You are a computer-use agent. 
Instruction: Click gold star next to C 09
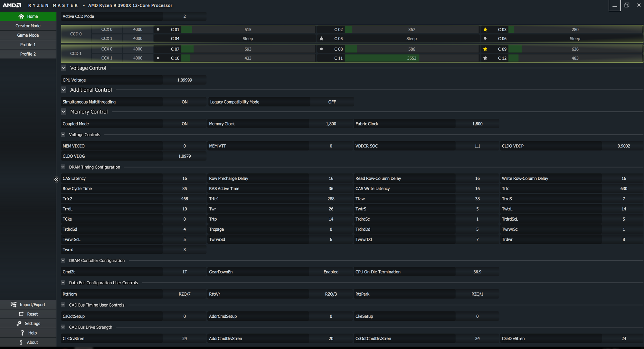coord(485,49)
